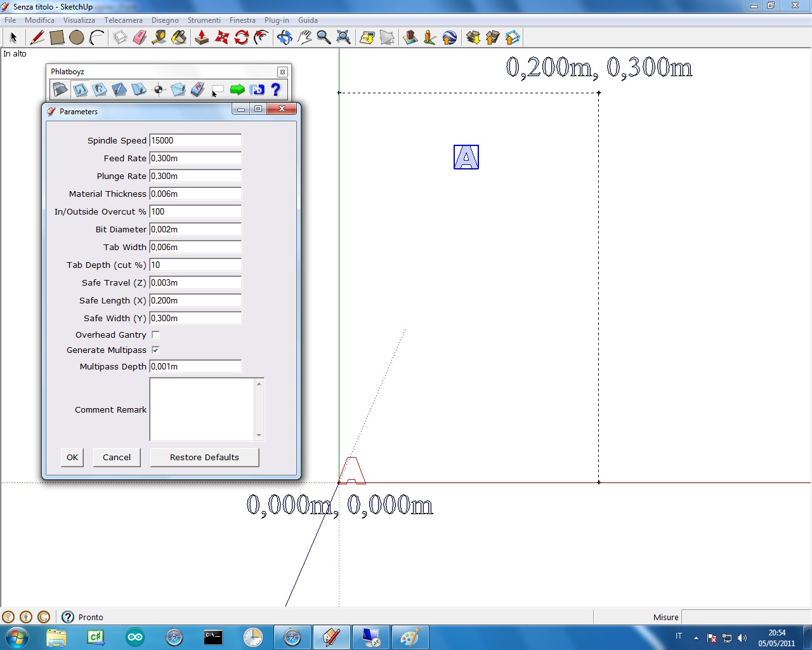Select the Paint Bucket tool

point(179,38)
